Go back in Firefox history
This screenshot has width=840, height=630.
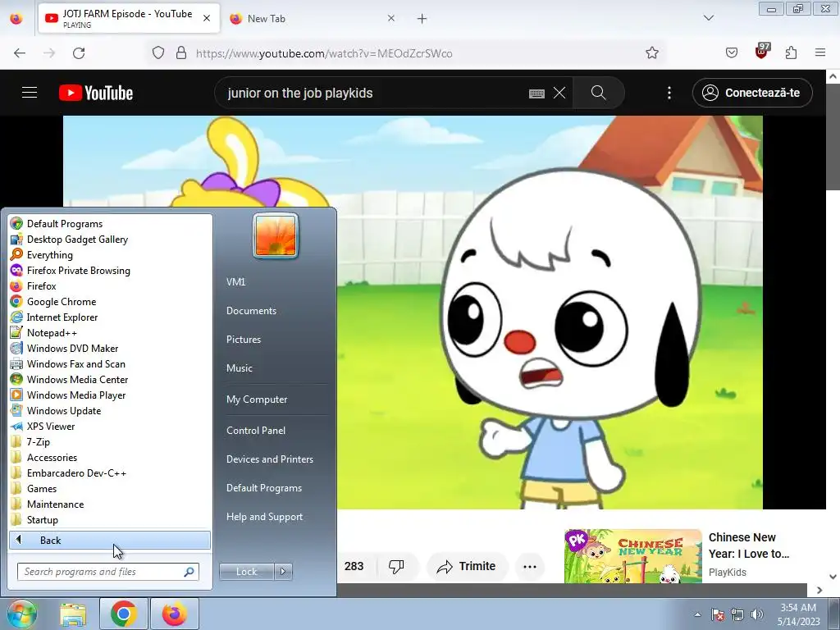[20, 53]
